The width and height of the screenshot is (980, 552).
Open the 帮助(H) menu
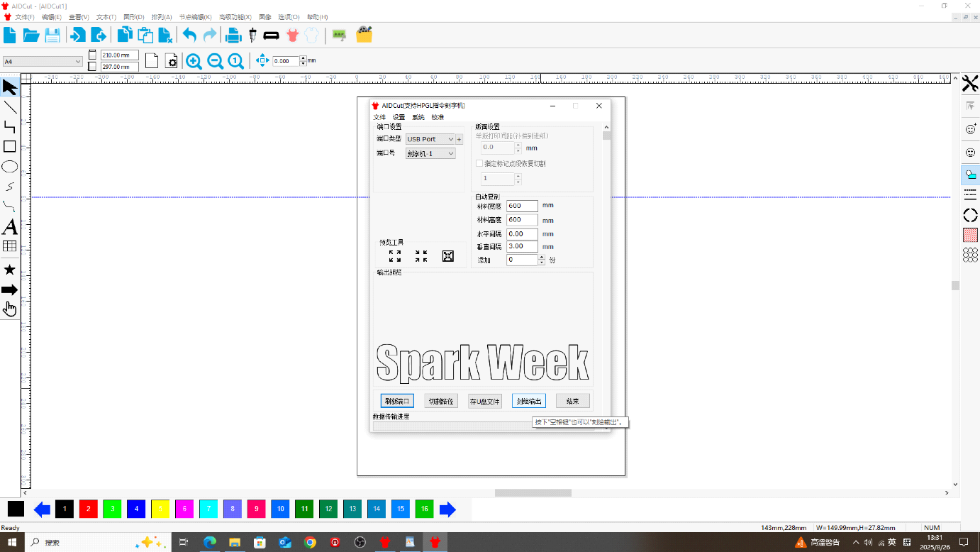click(317, 16)
